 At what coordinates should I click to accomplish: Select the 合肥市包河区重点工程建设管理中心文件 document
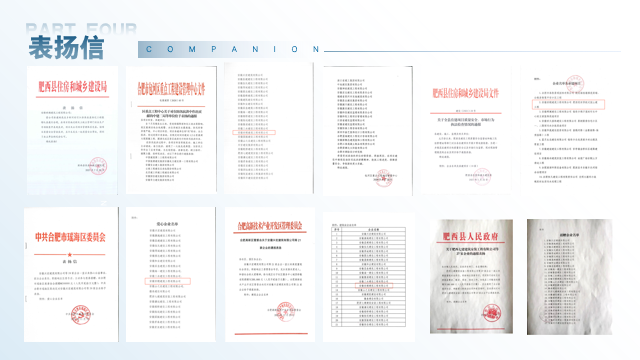tap(171, 130)
